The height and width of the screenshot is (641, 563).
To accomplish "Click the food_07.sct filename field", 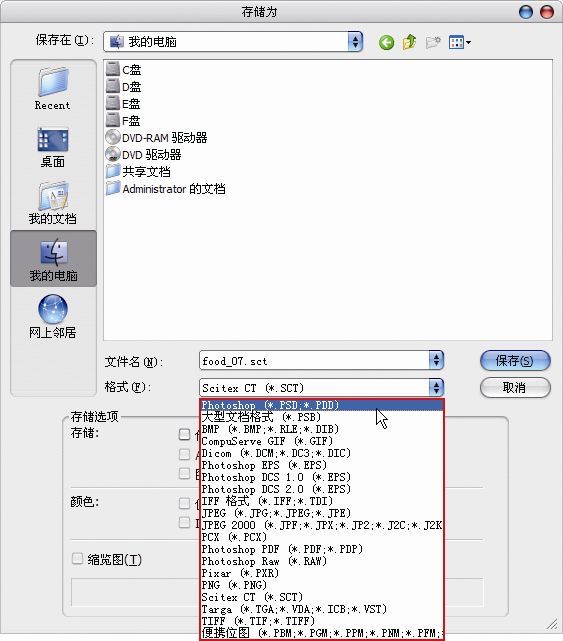I will [314, 361].
